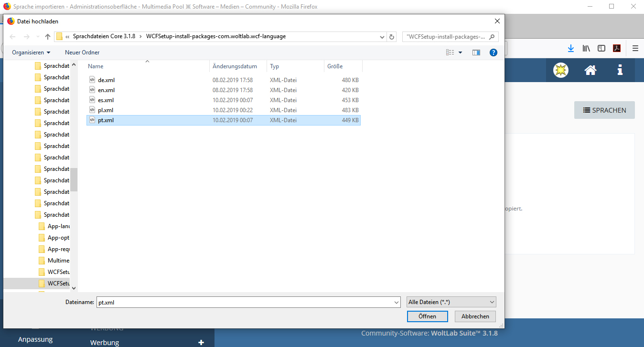Expand the Dateiname history dropdown
The height and width of the screenshot is (347, 644).
397,302
